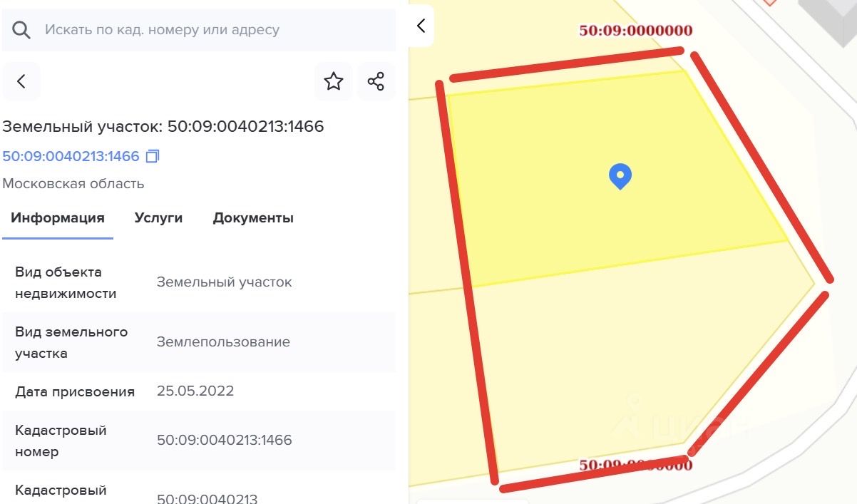Click the top 50:09:0000000 map label

(x=636, y=31)
